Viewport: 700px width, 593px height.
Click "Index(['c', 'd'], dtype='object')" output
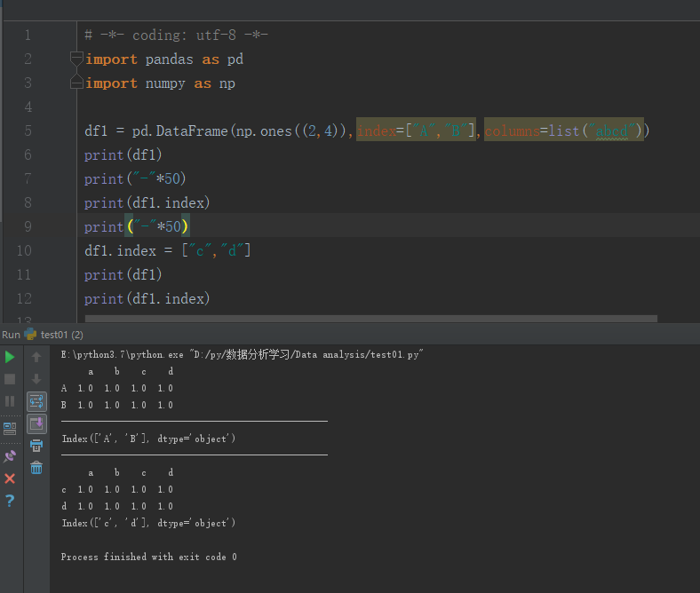coord(148,523)
